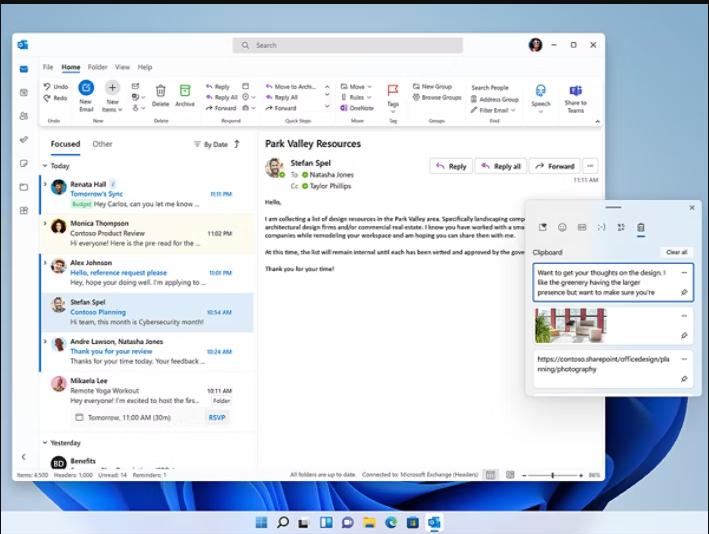Switch to the Folder ribbon tab
Viewport: 709px width, 534px height.
[97, 67]
